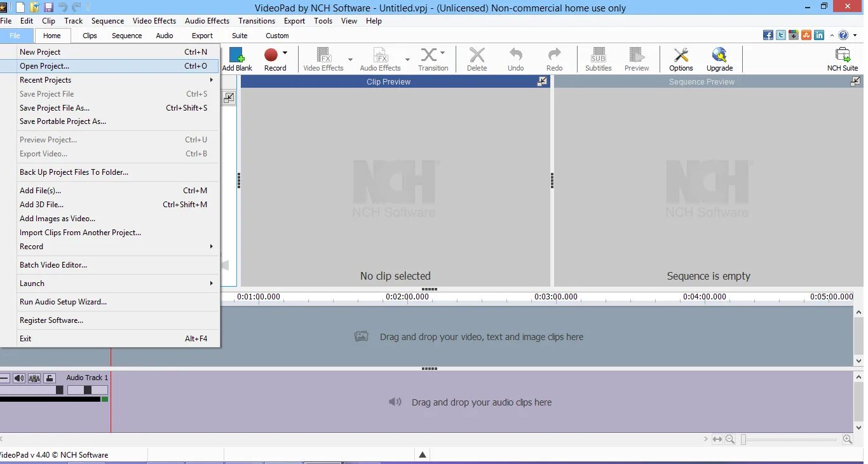868x464 pixels.
Task: Click zoom in magnifier on timeline
Action: [x=847, y=439]
